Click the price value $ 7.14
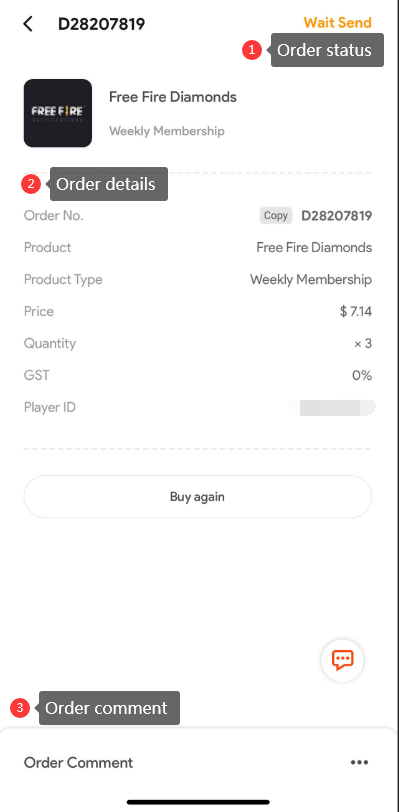Image resolution: width=399 pixels, height=812 pixels. [356, 311]
